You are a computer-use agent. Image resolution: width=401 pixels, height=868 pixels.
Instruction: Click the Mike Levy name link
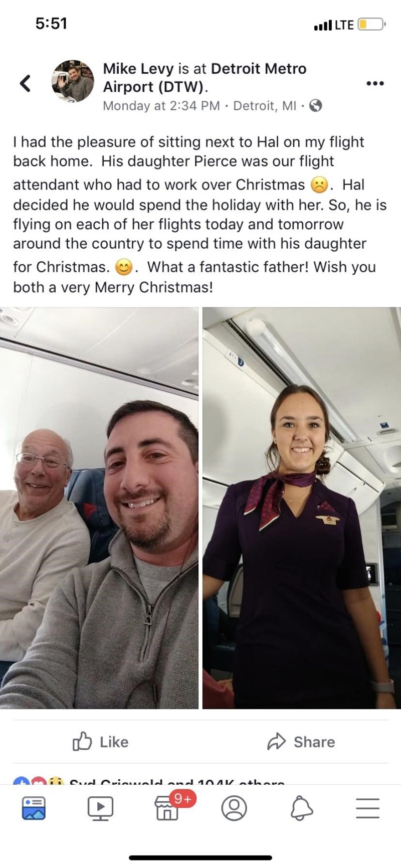click(138, 68)
